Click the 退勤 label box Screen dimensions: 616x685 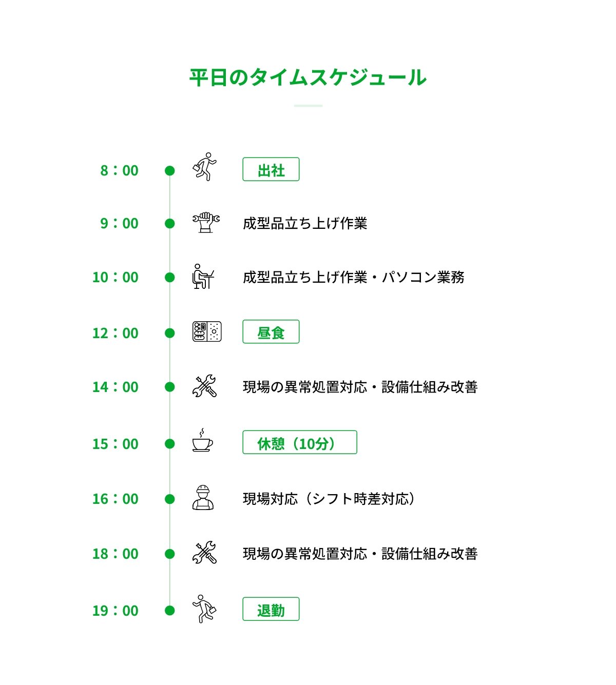(271, 609)
